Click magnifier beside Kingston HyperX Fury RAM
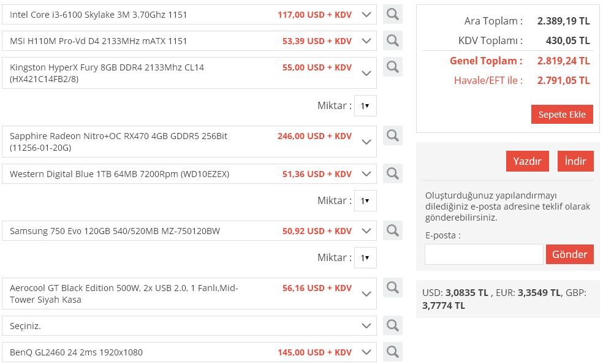 (393, 67)
